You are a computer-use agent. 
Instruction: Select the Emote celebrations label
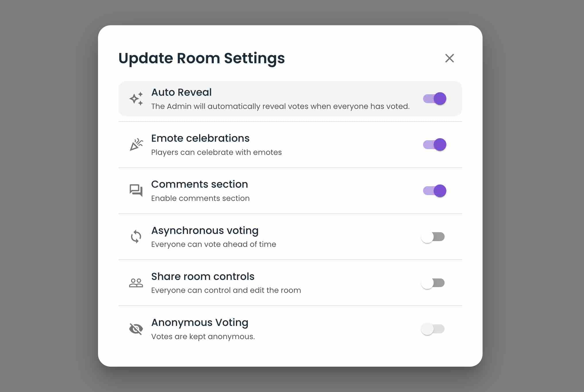point(200,138)
